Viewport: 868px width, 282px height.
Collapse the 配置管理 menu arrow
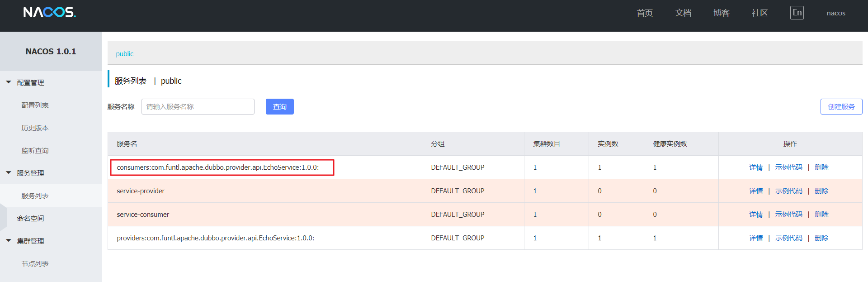pyautogui.click(x=9, y=82)
